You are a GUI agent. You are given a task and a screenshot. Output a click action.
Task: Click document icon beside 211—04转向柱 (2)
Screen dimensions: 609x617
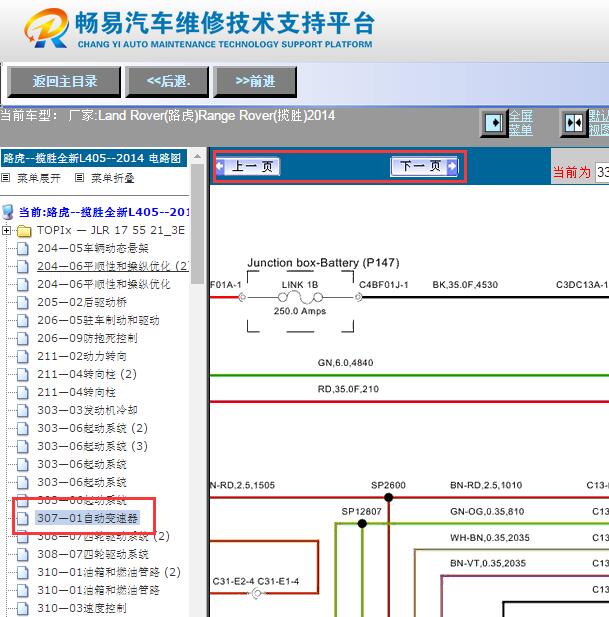23,375
